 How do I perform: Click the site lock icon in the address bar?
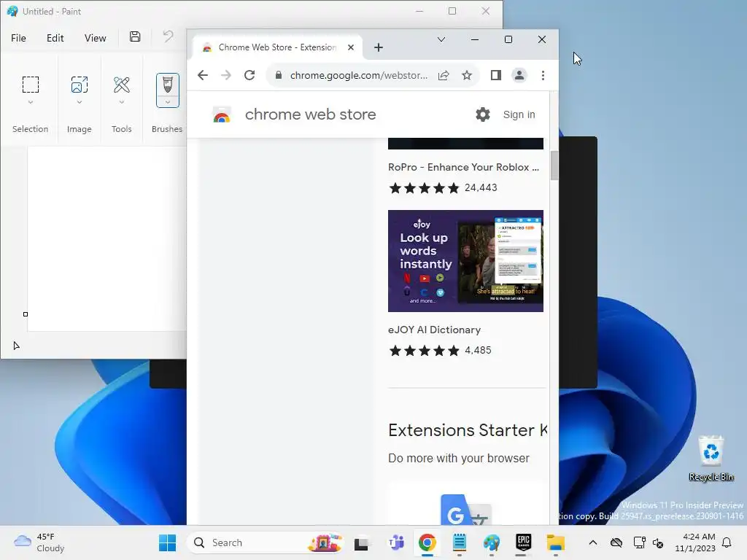tap(279, 75)
